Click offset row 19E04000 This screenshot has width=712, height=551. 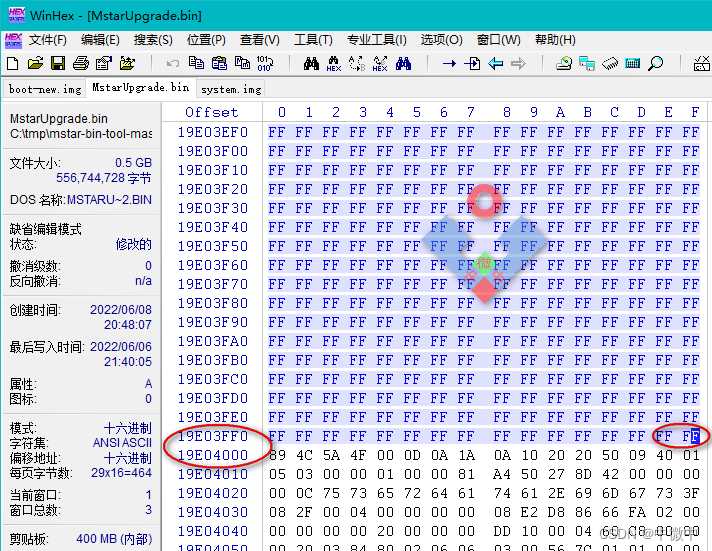[213, 455]
